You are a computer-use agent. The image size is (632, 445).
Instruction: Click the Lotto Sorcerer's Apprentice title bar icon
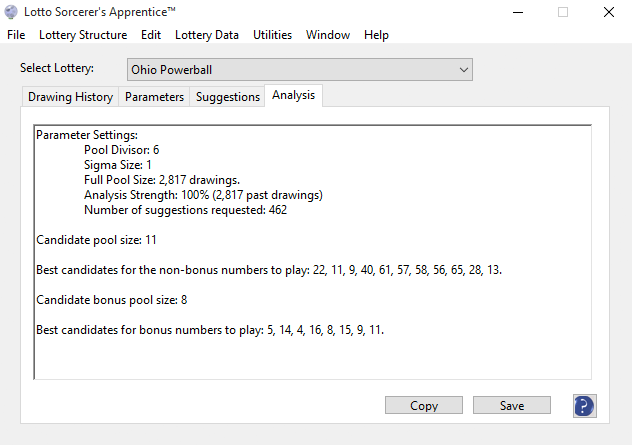(11, 12)
